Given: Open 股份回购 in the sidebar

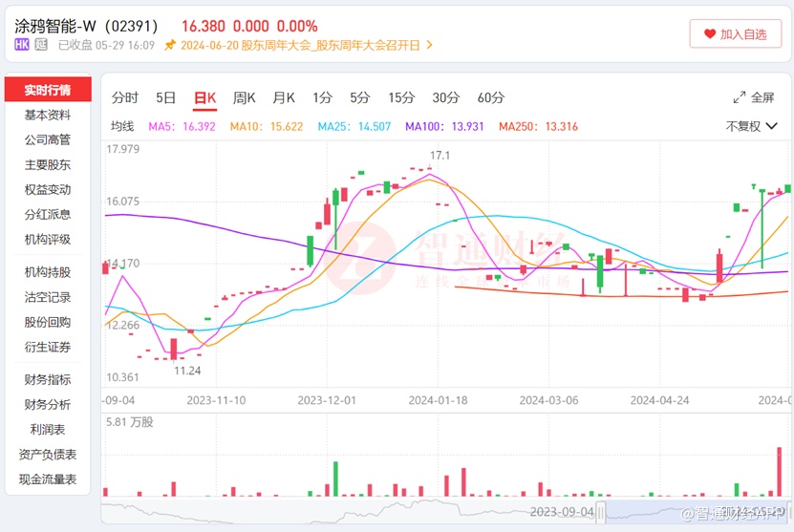Looking at the screenshot, I should pos(48,322).
